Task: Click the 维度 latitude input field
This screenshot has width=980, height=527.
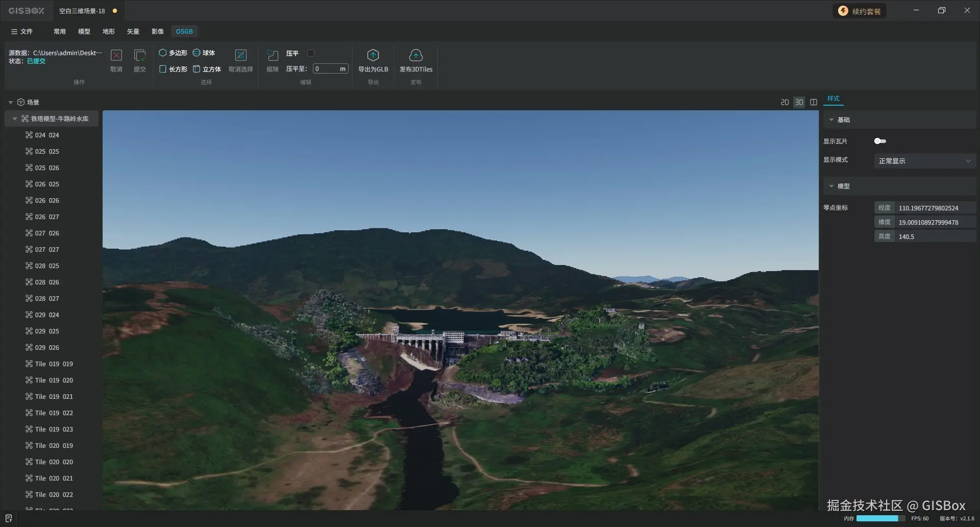Action: tap(936, 222)
